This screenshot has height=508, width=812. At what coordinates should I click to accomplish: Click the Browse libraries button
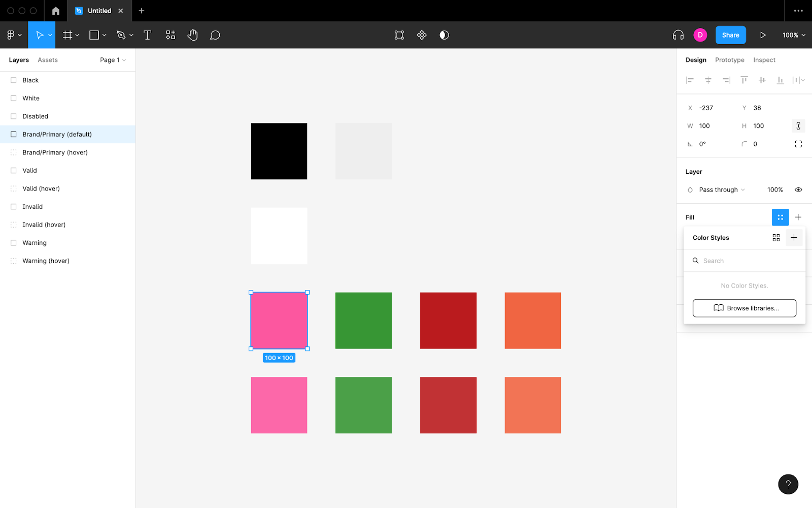[744, 308]
